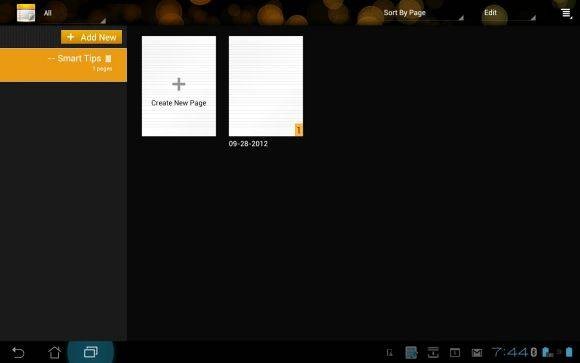This screenshot has height=363, width=580.
Task: Click the Bluetooth status icon
Action: pyautogui.click(x=534, y=352)
